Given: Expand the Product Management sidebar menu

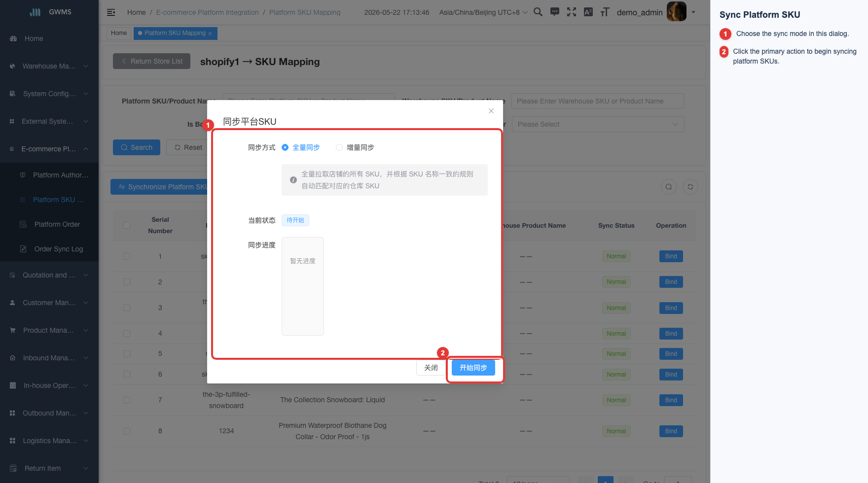Looking at the screenshot, I should pyautogui.click(x=49, y=330).
